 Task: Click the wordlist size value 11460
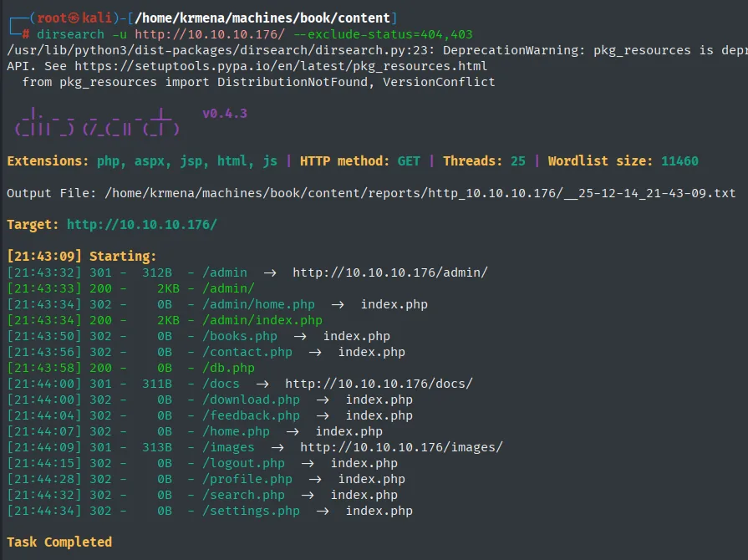point(679,160)
